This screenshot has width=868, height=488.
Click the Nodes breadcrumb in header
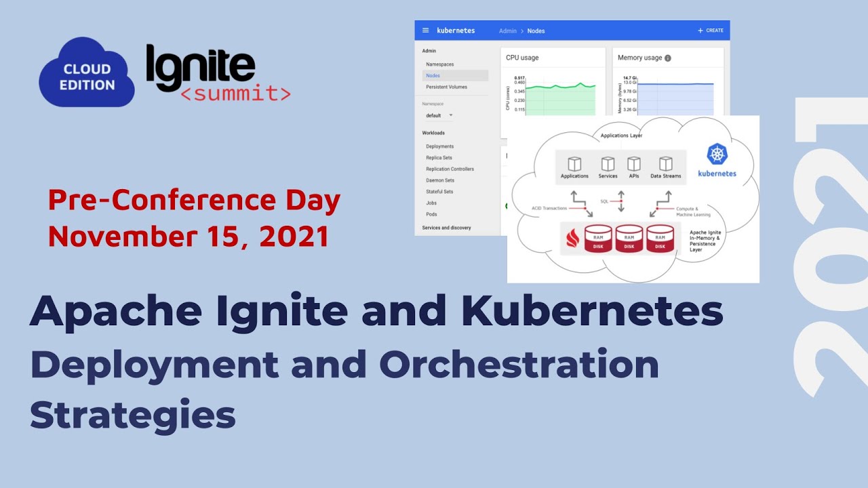tap(536, 31)
